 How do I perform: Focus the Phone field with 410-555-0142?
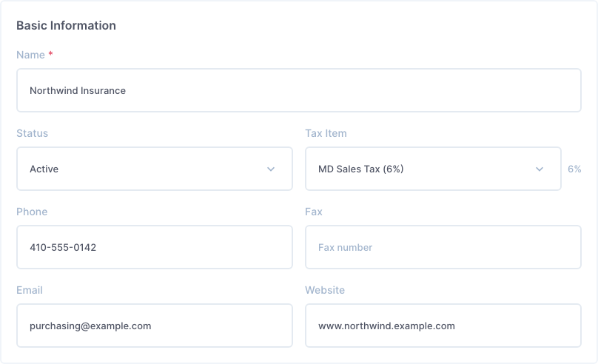(155, 247)
